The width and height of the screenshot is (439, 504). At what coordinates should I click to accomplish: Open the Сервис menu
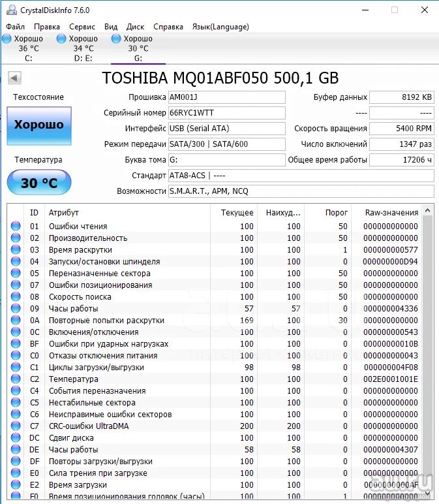[x=82, y=27]
